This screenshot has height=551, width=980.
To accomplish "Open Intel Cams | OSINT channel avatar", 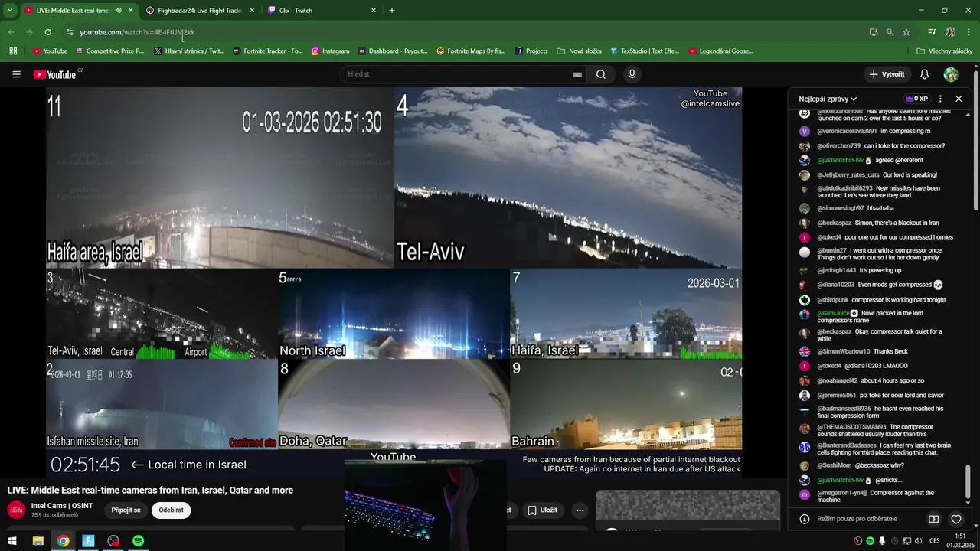I will click(x=16, y=510).
